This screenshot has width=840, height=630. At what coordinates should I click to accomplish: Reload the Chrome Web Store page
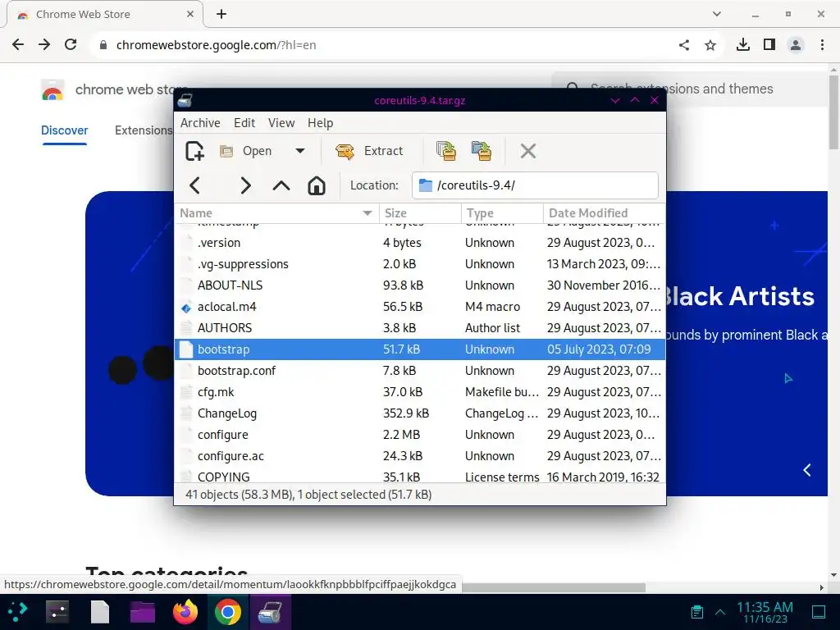coord(71,44)
